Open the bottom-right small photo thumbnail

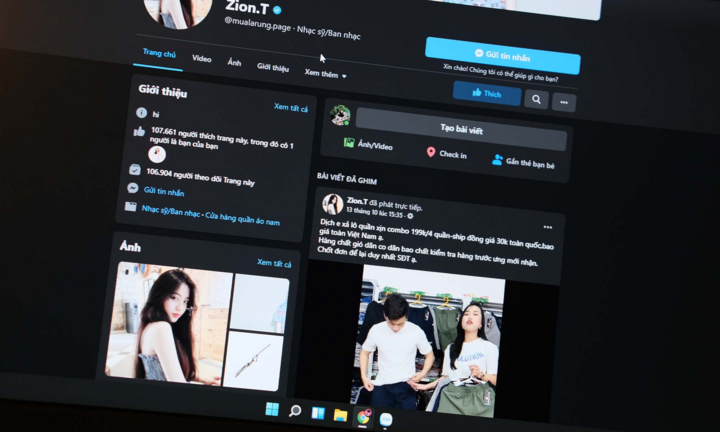pyautogui.click(x=253, y=360)
